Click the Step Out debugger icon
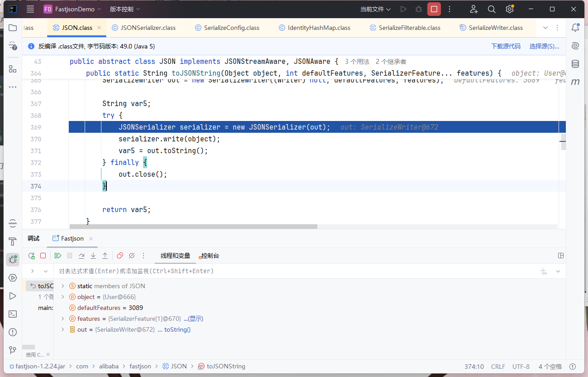 105,256
